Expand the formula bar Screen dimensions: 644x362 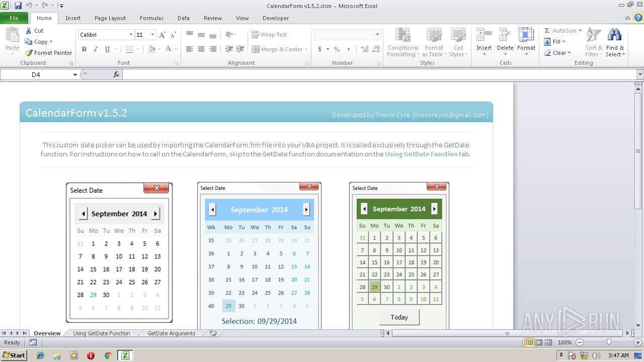pyautogui.click(x=640, y=74)
